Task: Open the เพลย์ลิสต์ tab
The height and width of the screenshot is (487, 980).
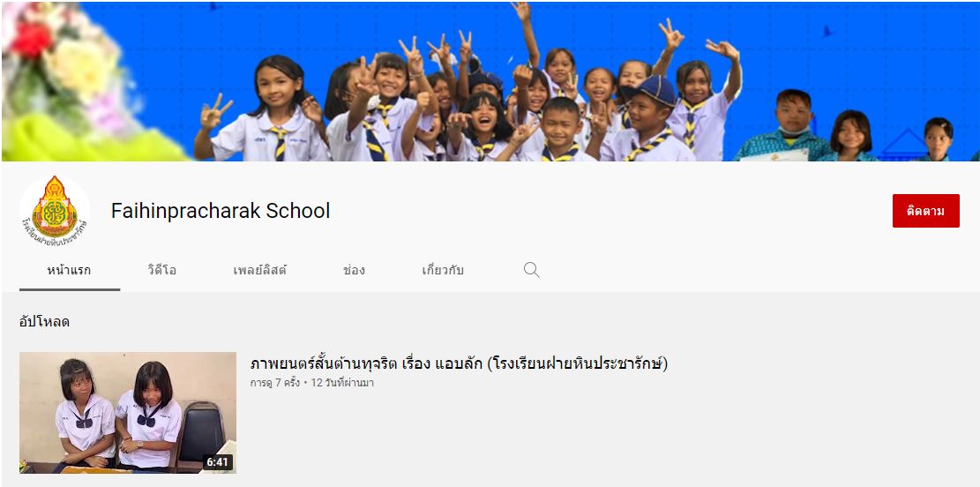Action: 260,271
